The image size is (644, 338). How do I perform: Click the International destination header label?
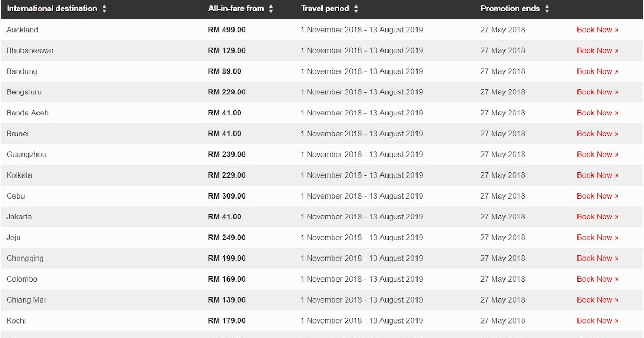click(x=52, y=9)
